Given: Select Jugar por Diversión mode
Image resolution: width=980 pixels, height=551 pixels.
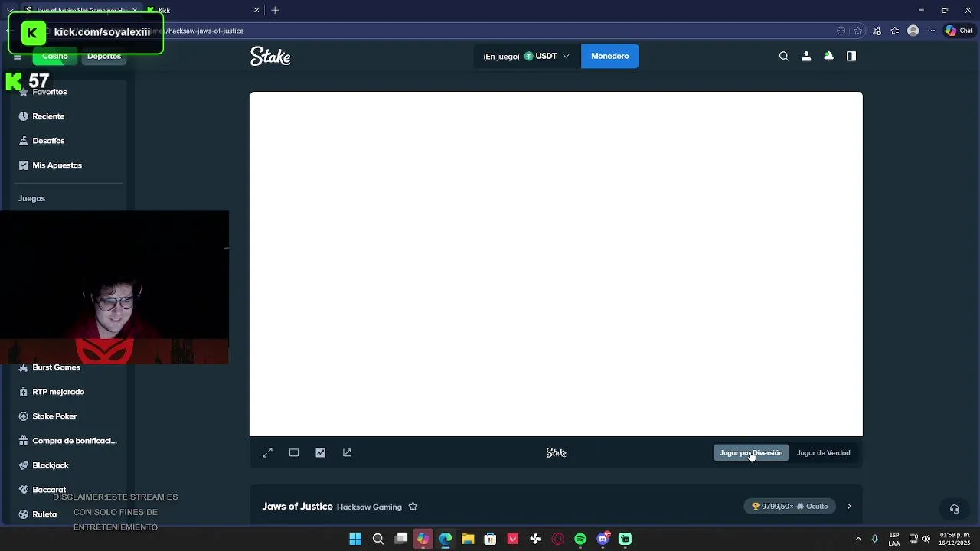Looking at the screenshot, I should [751, 453].
